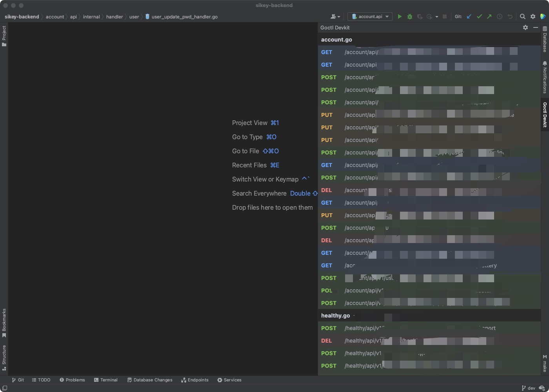The width and height of the screenshot is (549, 392).
Task: Select the healthy.go group header
Action: (x=429, y=316)
